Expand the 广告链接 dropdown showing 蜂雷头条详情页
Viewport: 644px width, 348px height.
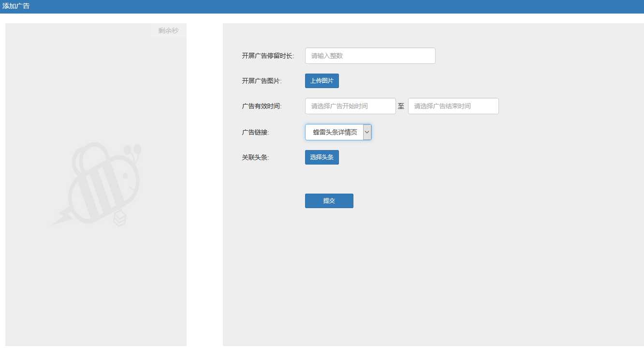point(338,132)
